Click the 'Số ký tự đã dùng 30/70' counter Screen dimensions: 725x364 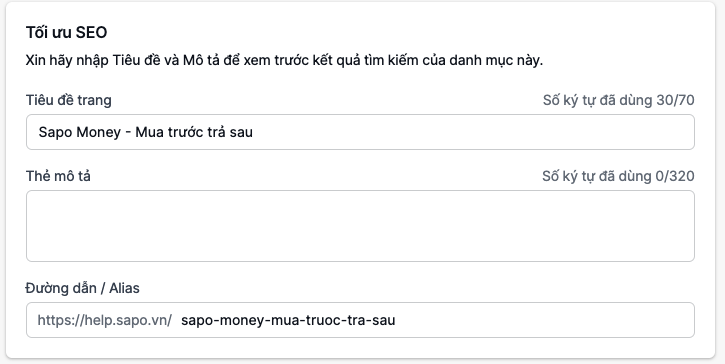pos(619,100)
